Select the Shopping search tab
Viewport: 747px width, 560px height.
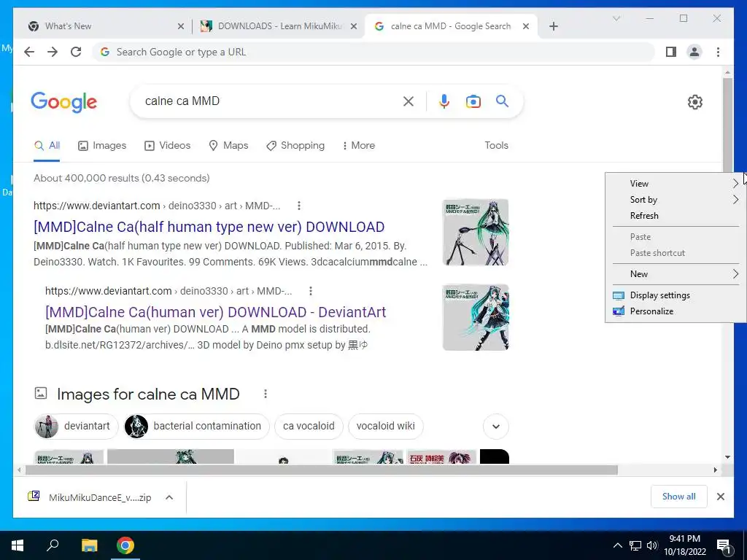point(295,145)
